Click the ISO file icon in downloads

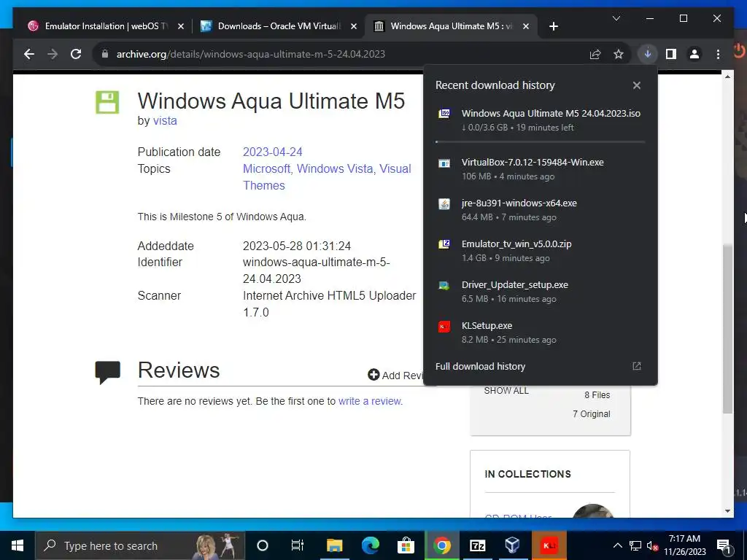click(x=444, y=113)
